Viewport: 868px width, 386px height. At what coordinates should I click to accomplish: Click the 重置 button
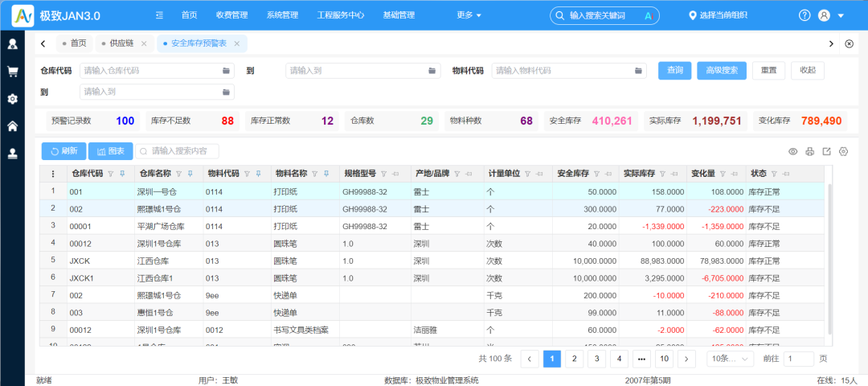click(768, 70)
